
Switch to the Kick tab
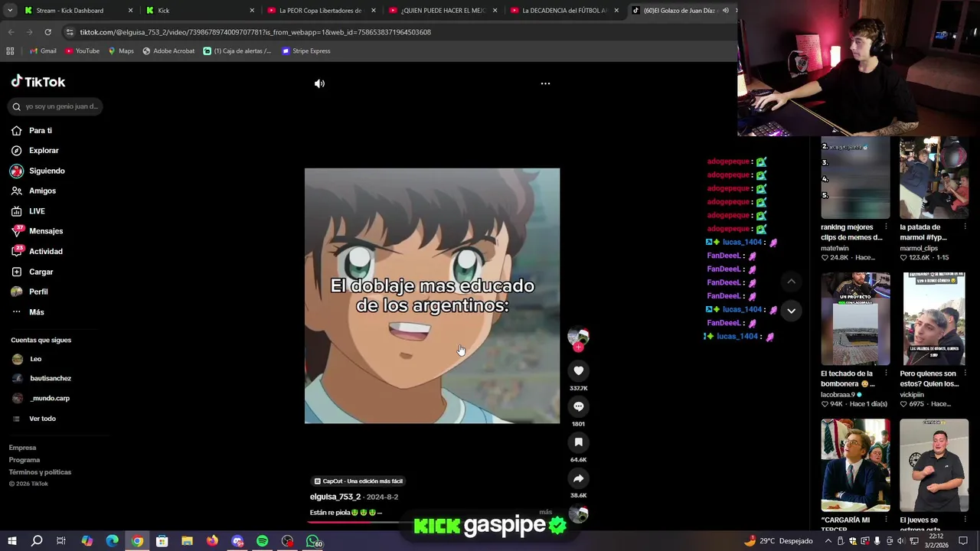(x=201, y=11)
